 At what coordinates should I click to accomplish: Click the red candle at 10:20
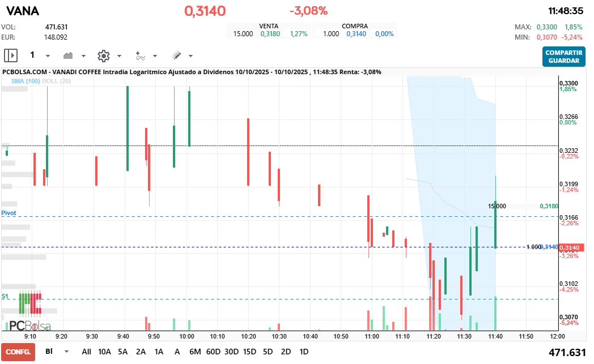point(248,152)
